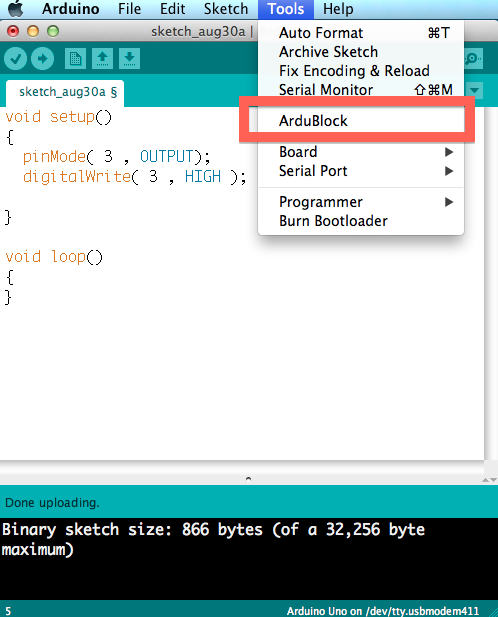The height and width of the screenshot is (617, 498).
Task: Expand the Serial Port submenu arrow
Action: pos(449,171)
